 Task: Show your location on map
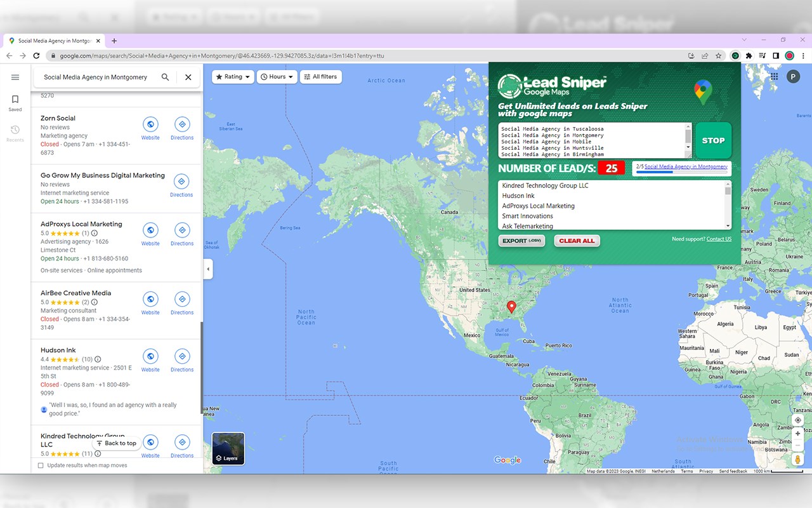pos(798,420)
